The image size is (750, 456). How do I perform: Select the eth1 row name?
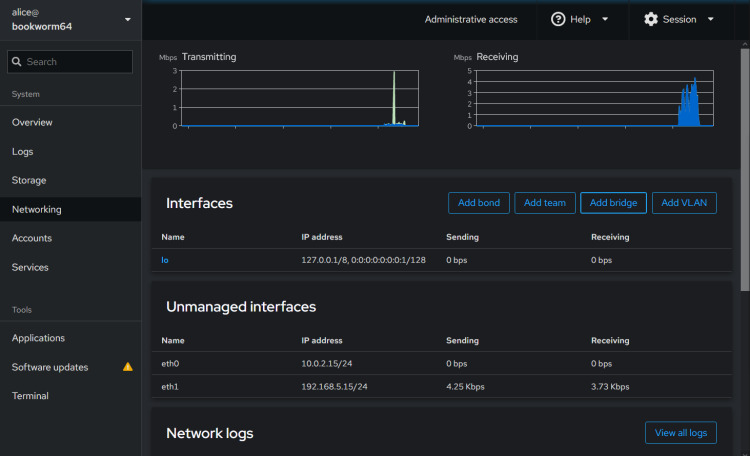(170, 387)
